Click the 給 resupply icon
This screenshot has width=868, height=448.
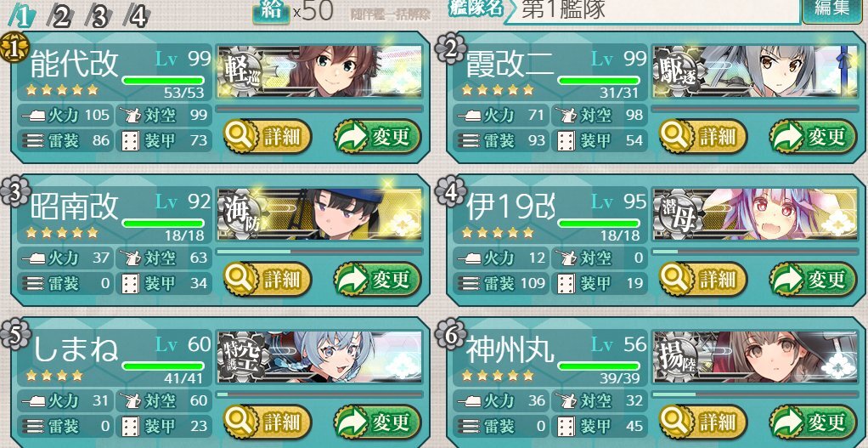click(271, 12)
